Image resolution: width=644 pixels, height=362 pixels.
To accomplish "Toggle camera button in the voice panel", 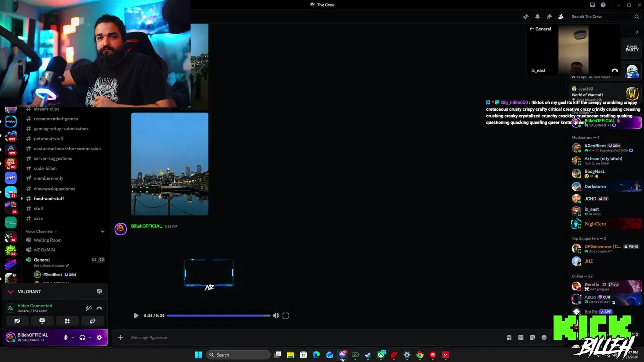I will pyautogui.click(x=17, y=321).
